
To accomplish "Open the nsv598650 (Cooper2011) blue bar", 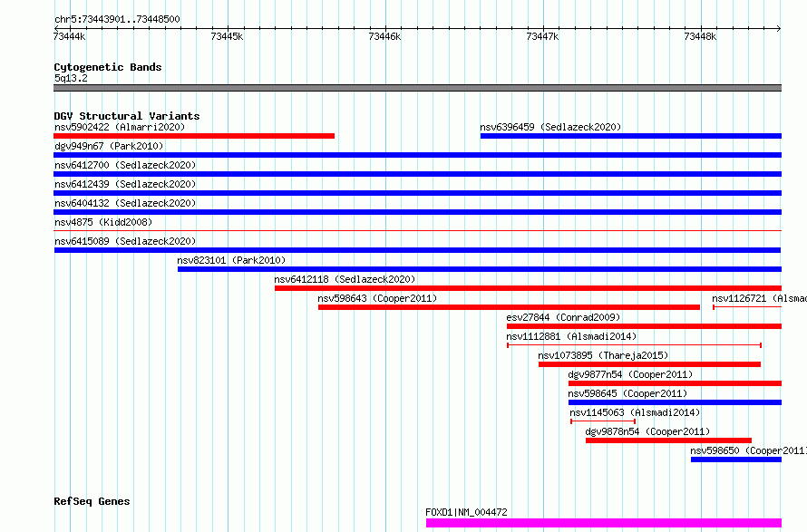I will (x=736, y=459).
